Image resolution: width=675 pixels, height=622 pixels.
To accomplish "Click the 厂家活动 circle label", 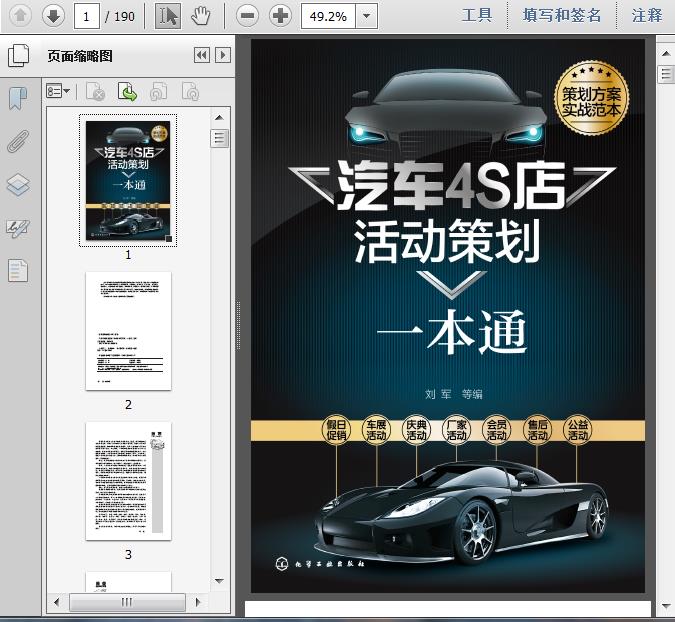I will (456, 430).
